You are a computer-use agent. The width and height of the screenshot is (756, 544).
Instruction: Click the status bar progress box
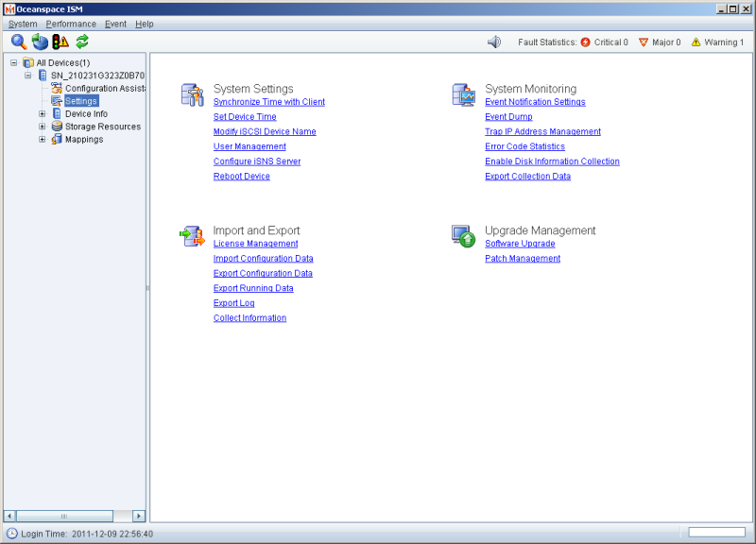tap(716, 532)
